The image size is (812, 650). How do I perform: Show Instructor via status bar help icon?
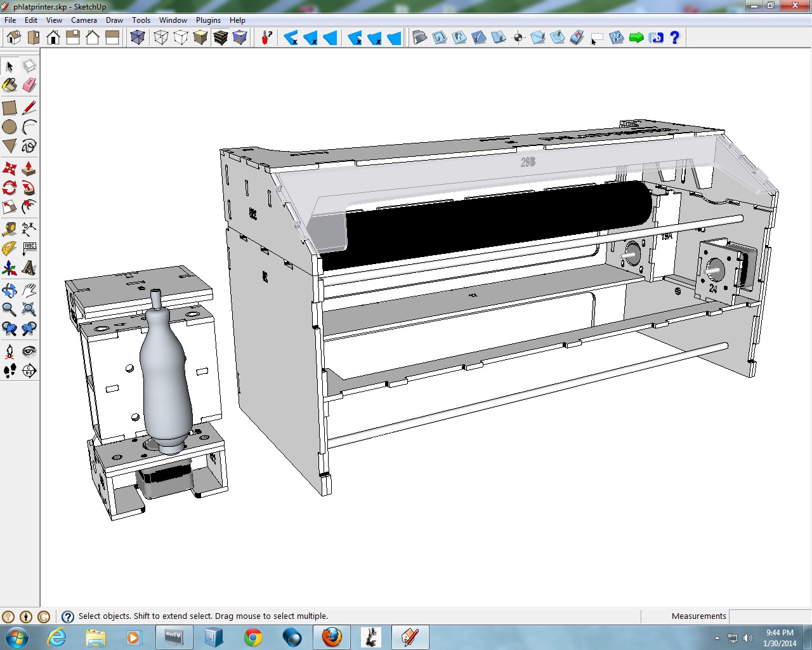68,616
